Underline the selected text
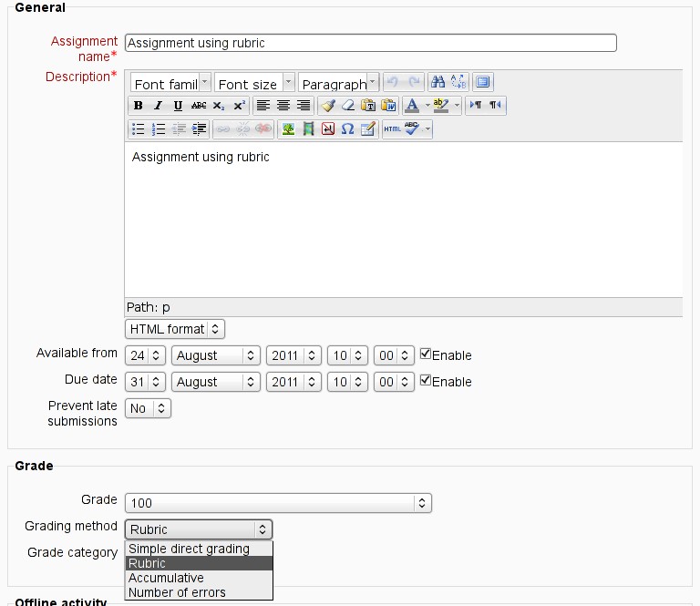 (178, 106)
